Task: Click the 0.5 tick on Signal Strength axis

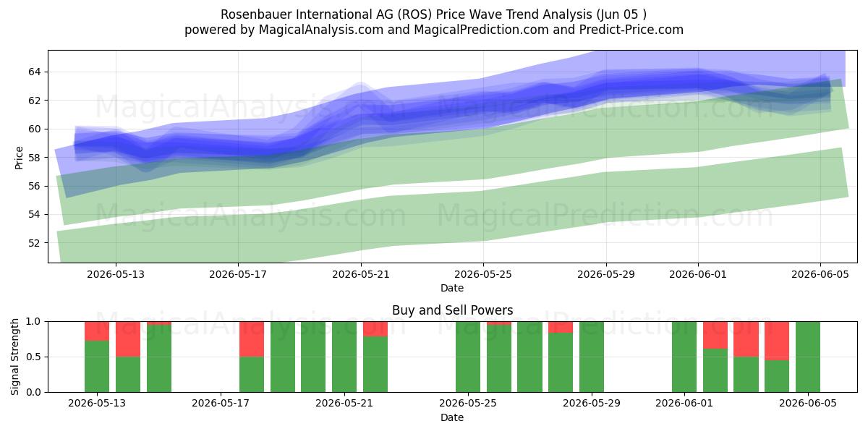Action: click(x=34, y=357)
